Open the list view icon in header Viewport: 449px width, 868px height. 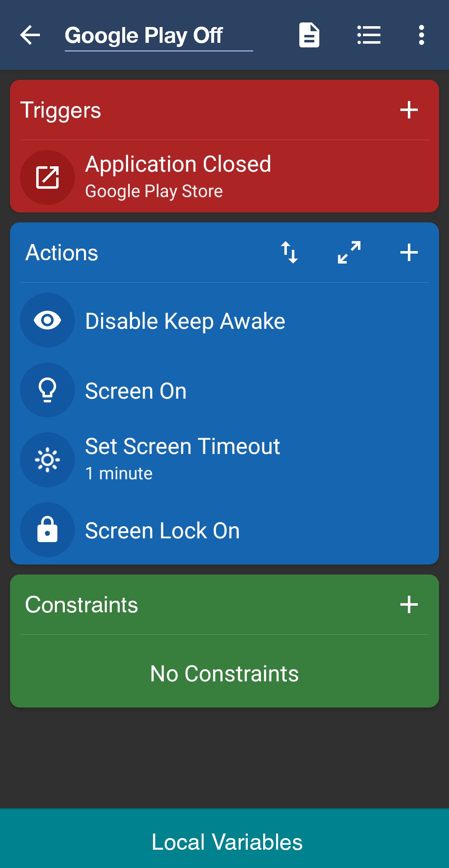[x=369, y=35]
